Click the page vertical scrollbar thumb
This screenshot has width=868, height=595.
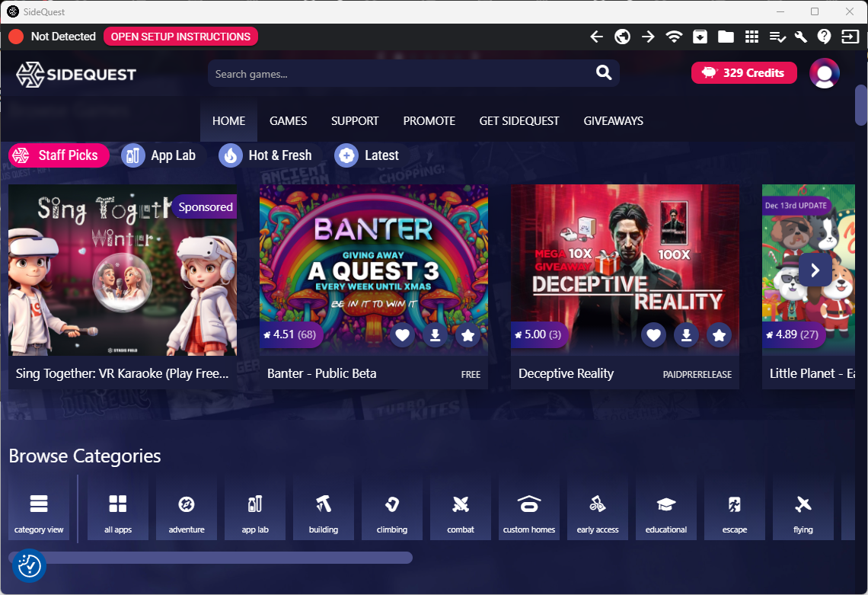tap(861, 105)
